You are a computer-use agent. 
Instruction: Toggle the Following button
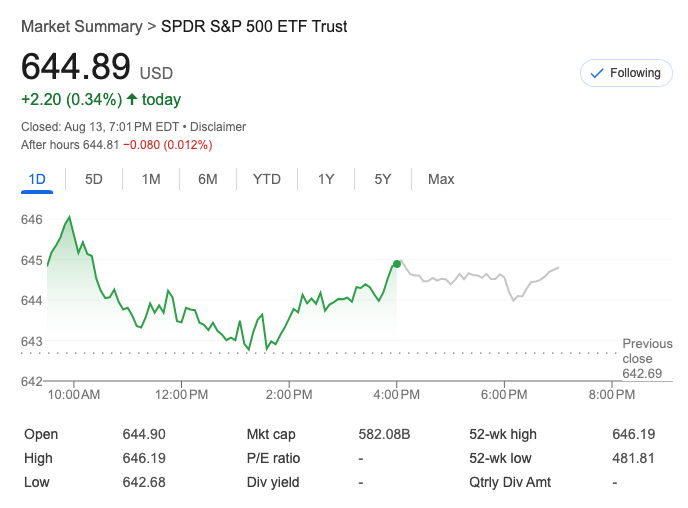[x=626, y=73]
